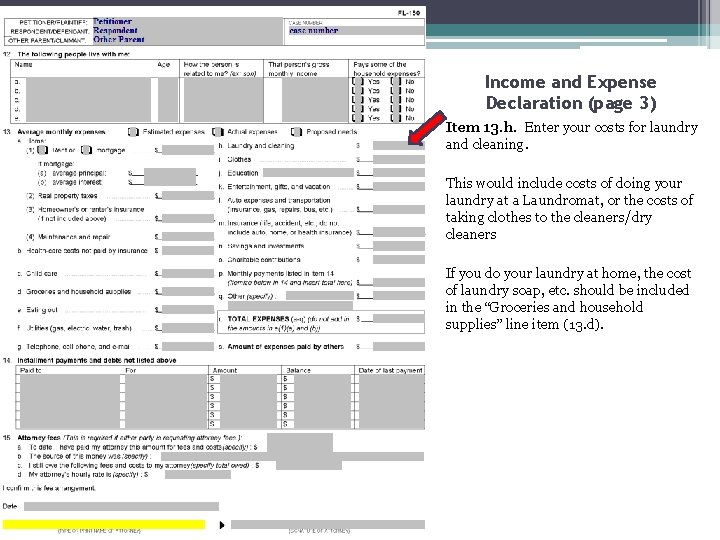Click the case number field
Viewport: 720px width, 540px height.
pyautogui.click(x=356, y=31)
